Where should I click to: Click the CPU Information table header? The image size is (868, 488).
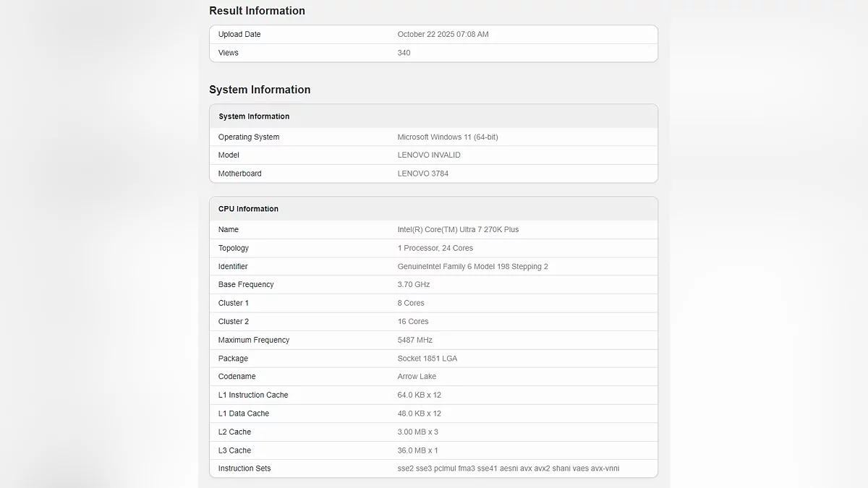click(x=248, y=209)
